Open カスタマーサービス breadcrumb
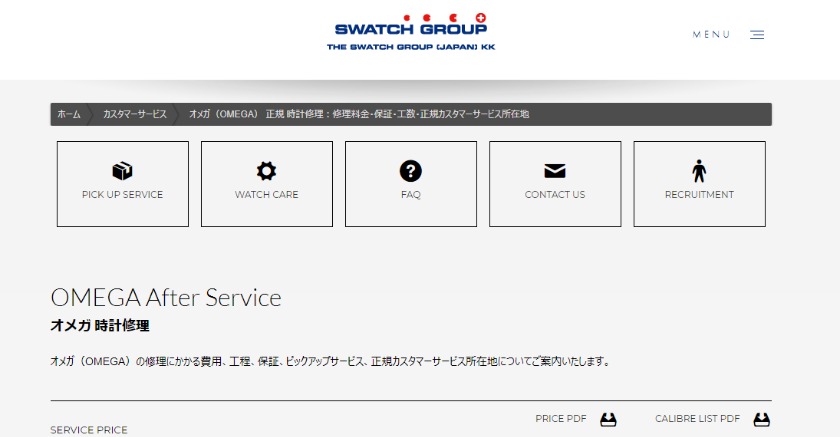This screenshot has width=840, height=437. point(134,114)
